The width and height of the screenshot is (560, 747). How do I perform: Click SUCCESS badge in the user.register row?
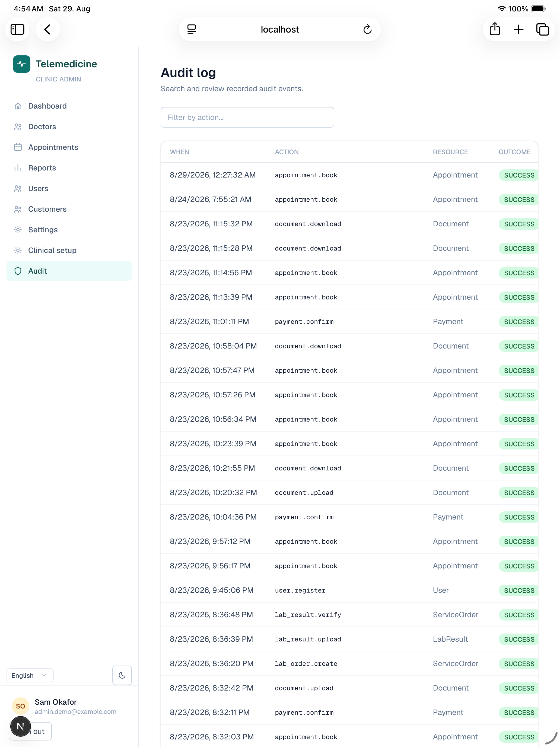[518, 590]
